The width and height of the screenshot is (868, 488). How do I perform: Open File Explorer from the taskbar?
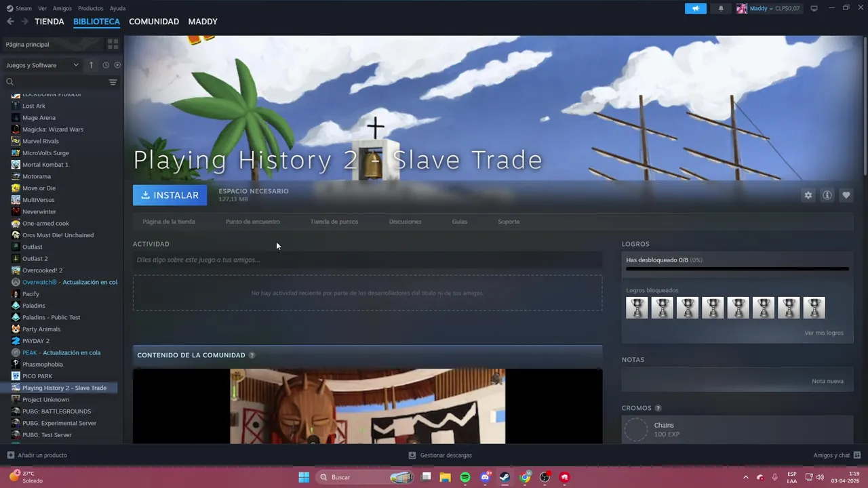click(446, 477)
